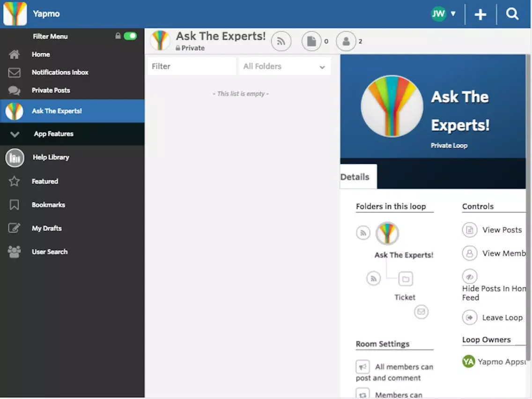Collapse the App Features section chevron
532x399 pixels.
[15, 134]
